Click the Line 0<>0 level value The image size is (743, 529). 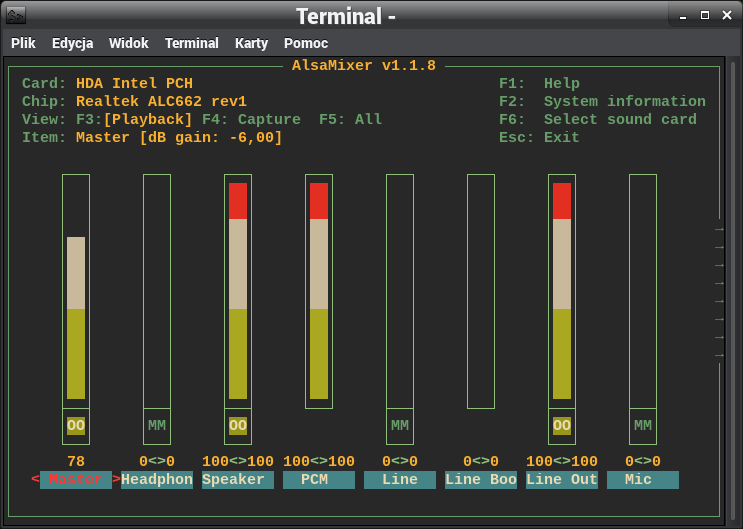pos(400,461)
